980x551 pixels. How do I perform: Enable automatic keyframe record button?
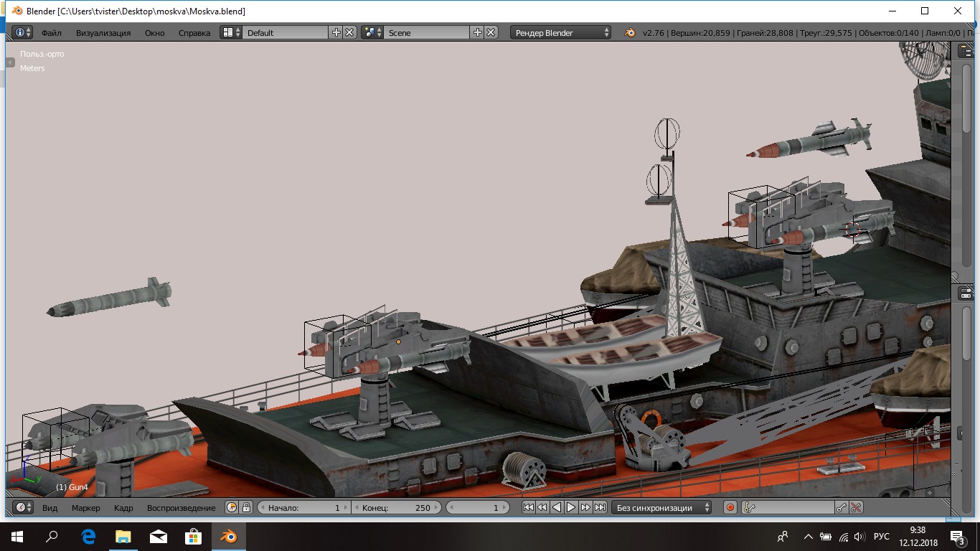[x=730, y=507]
